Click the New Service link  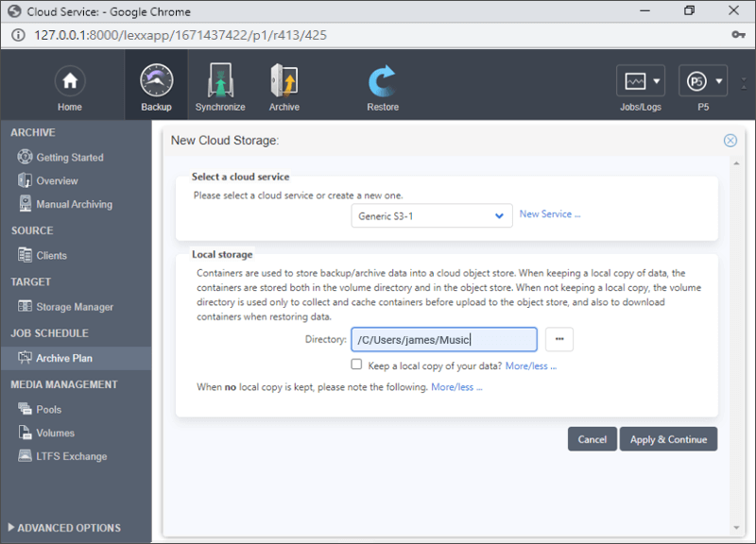pyautogui.click(x=550, y=214)
